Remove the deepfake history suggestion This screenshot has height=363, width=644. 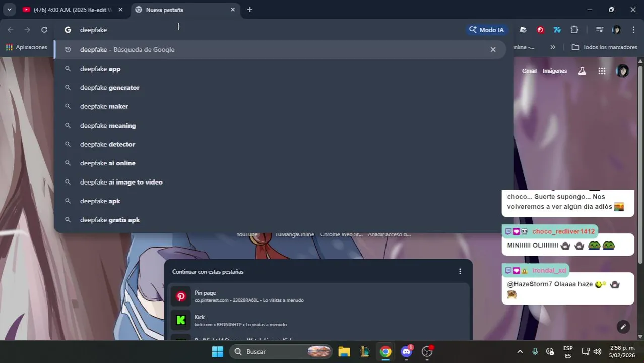(x=493, y=49)
